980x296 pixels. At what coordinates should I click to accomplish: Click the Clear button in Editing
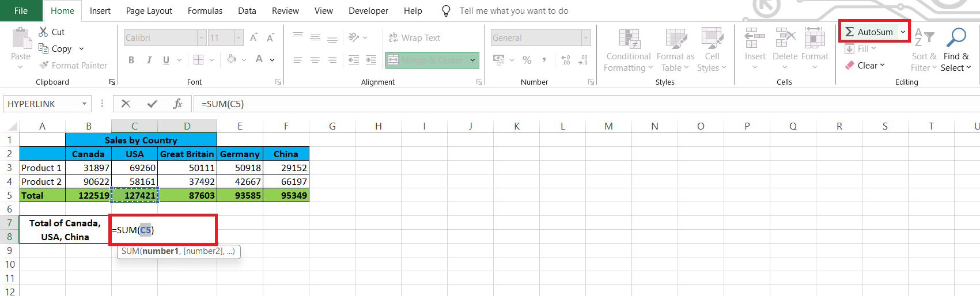click(x=865, y=65)
